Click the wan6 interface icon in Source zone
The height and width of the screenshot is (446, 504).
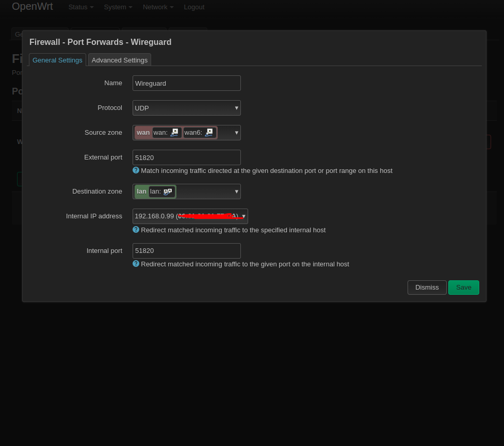point(209,133)
